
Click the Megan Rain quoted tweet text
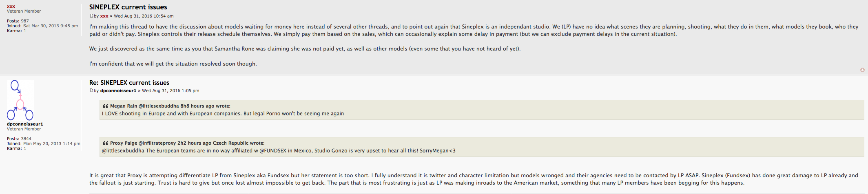[x=223, y=114]
